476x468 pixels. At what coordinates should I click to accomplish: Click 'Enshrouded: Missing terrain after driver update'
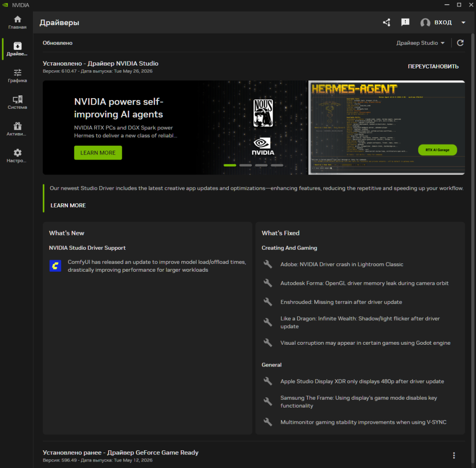(341, 302)
